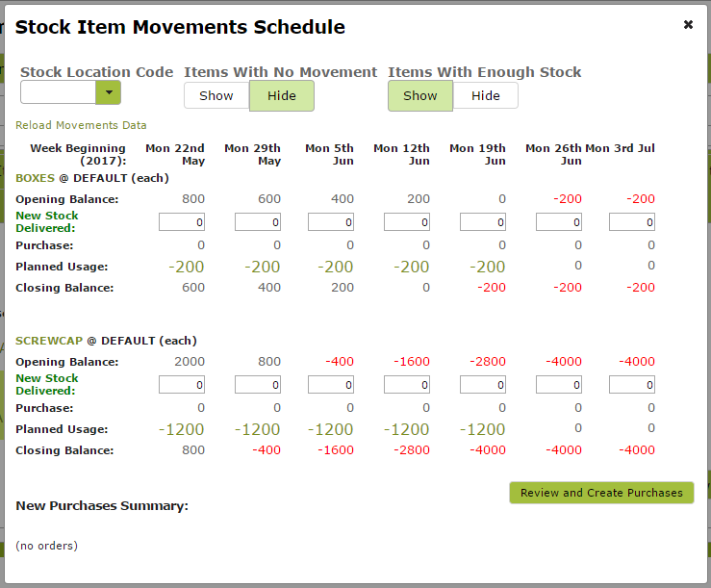Edit SCREWCAP New Stock Delivered for 19th Jun

point(483,385)
